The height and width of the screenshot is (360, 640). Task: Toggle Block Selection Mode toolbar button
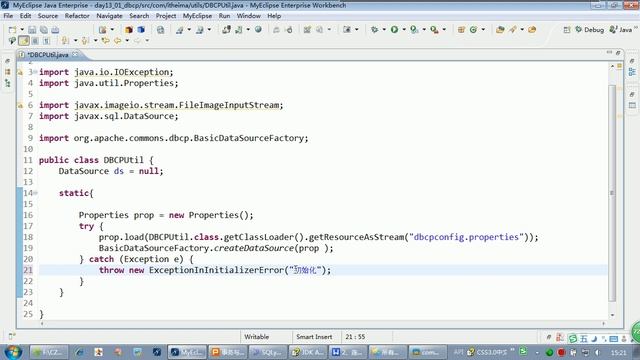pos(36,41)
